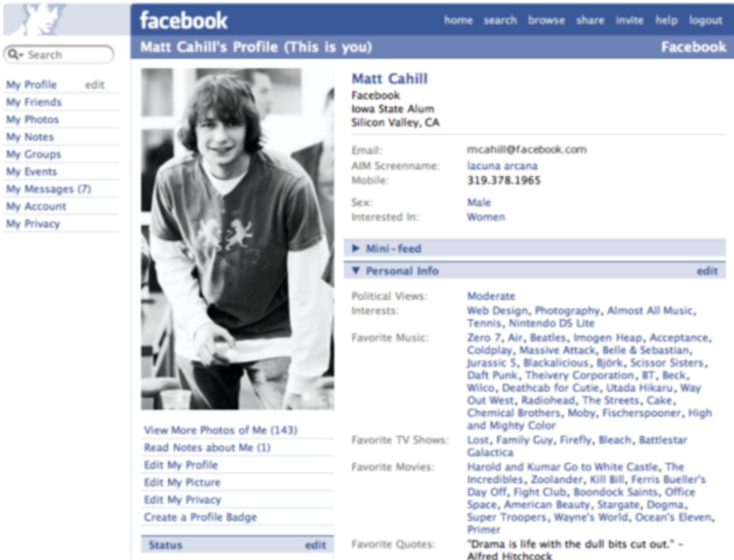Click edit in Personal Info header
The width and height of the screenshot is (734, 560).
(x=707, y=271)
